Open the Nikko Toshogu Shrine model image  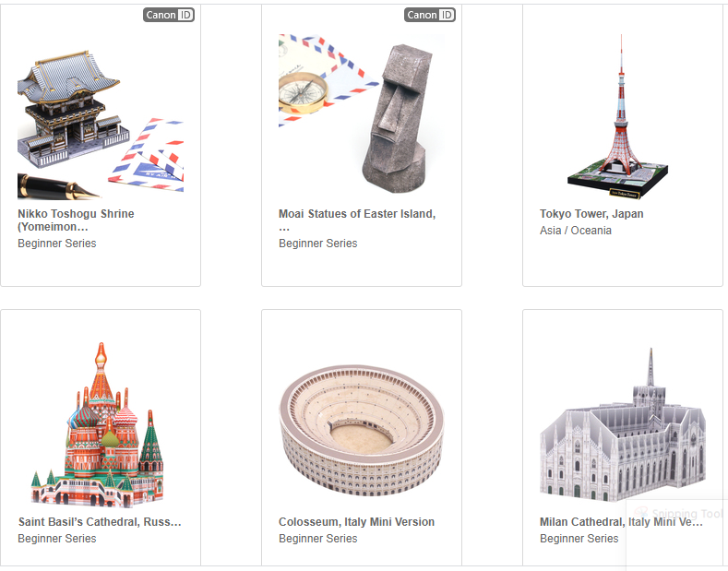(x=101, y=117)
